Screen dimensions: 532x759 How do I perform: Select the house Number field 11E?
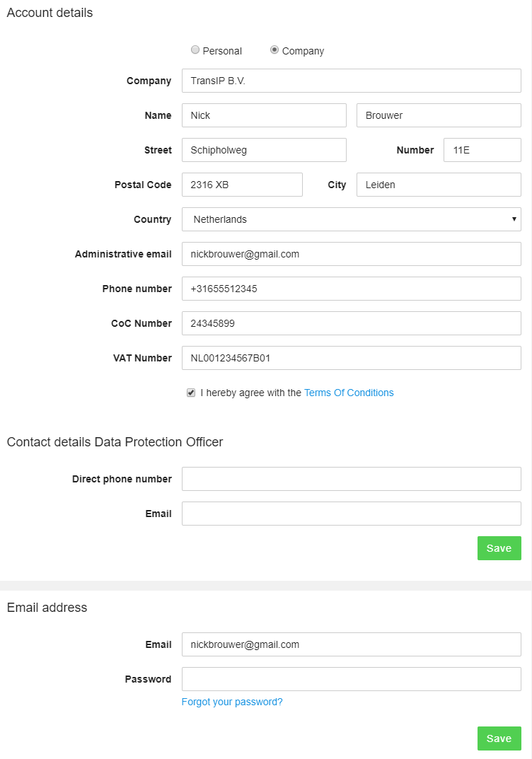click(x=482, y=150)
